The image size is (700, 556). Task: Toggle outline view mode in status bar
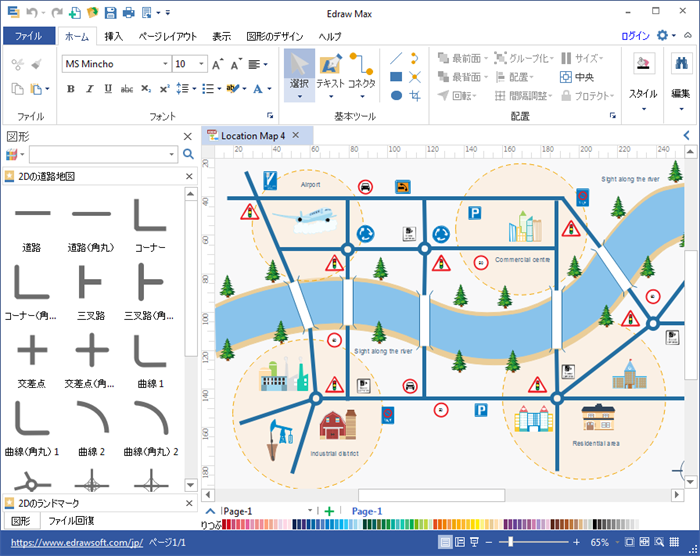[460, 542]
